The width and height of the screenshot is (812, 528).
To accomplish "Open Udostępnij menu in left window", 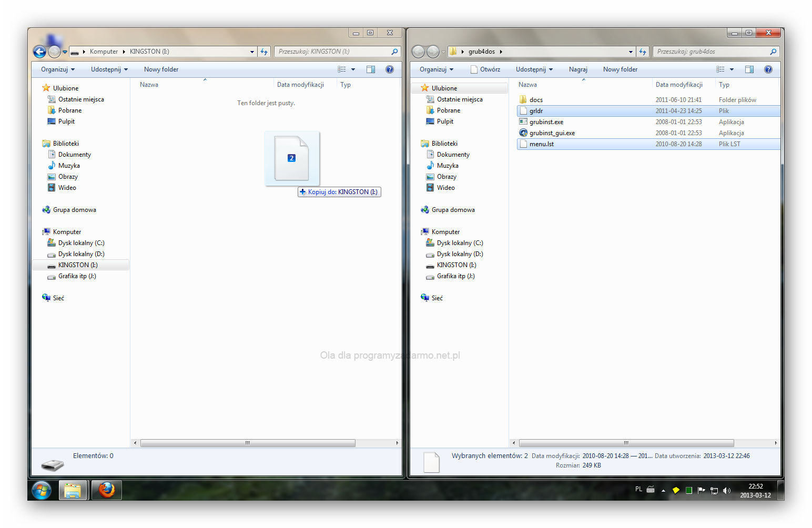I will [109, 69].
